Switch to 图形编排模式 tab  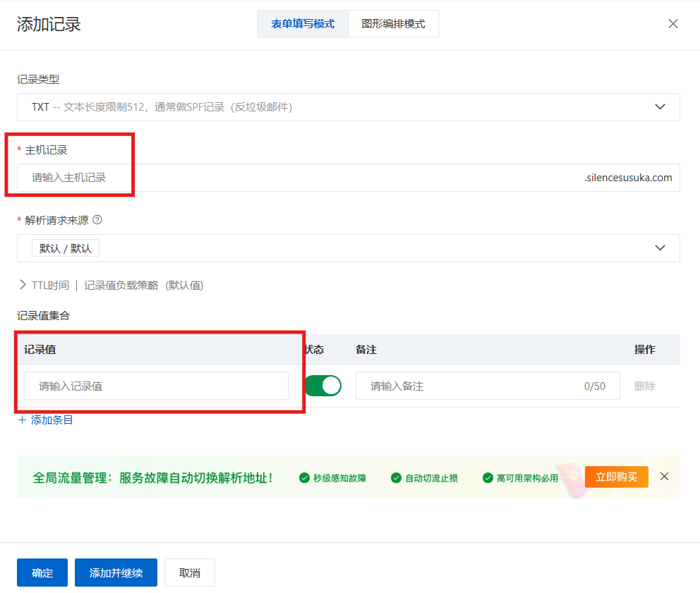pos(393,23)
